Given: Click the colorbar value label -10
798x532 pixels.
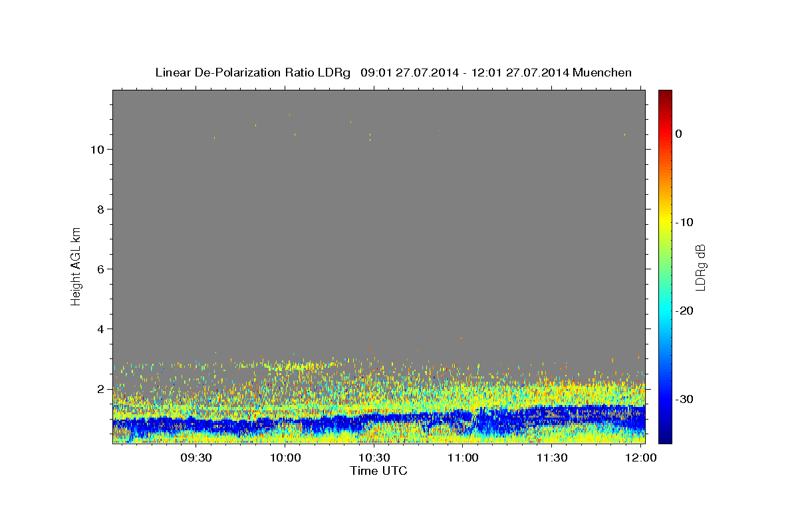Looking at the screenshot, I should point(685,222).
